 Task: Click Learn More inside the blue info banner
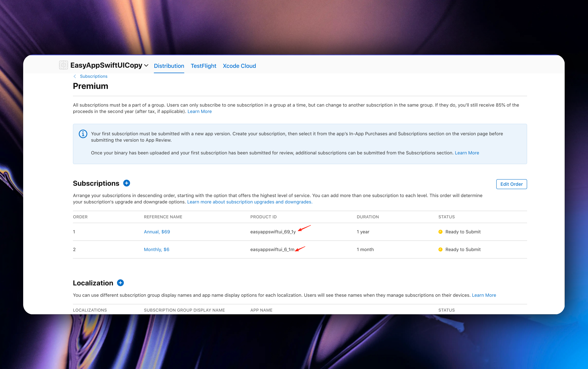467,153
